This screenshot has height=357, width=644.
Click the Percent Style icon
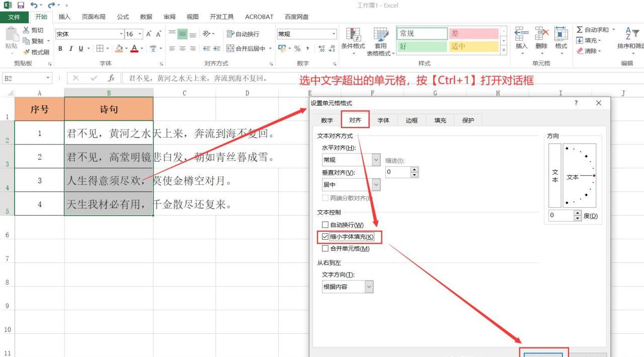(x=297, y=48)
